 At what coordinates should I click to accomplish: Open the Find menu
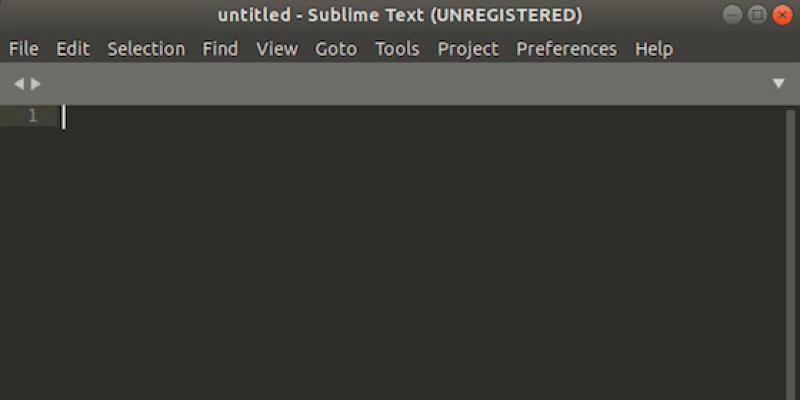pyautogui.click(x=220, y=48)
